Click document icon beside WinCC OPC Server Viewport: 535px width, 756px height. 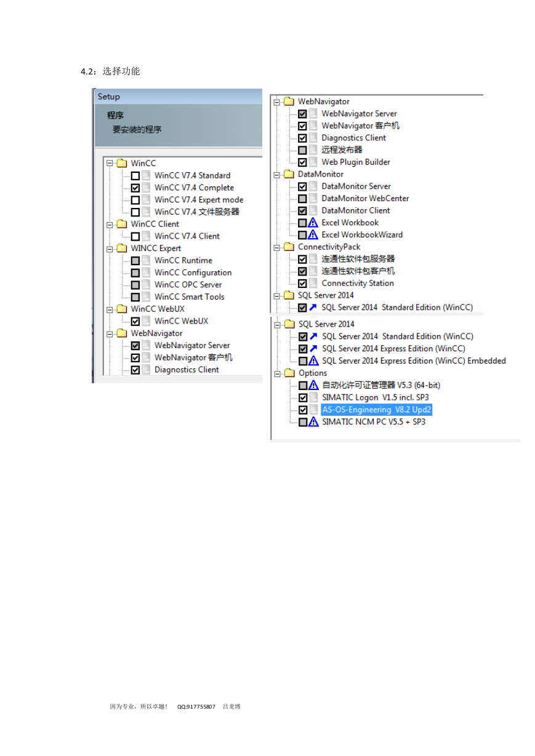[146, 284]
